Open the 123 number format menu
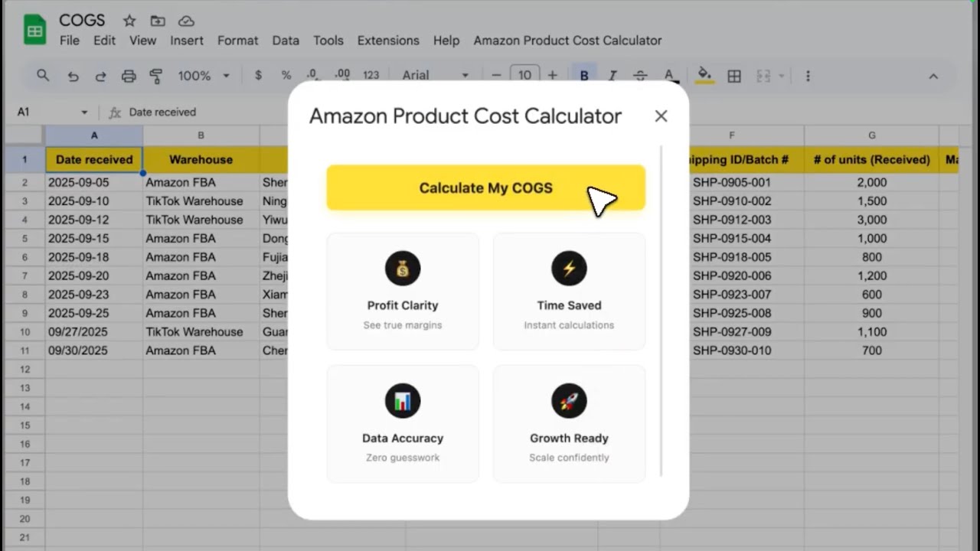 click(x=371, y=75)
